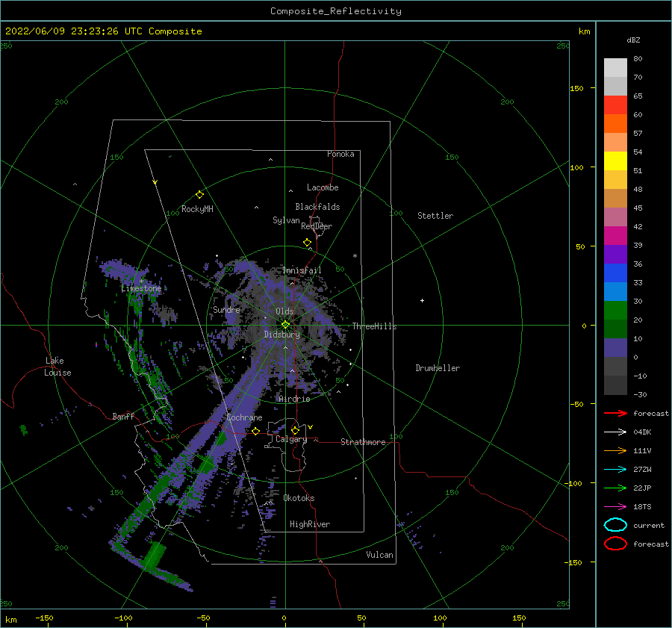
Task: Click yellow radar-site diamond between Olds and Didsbury
Action: 285,325
